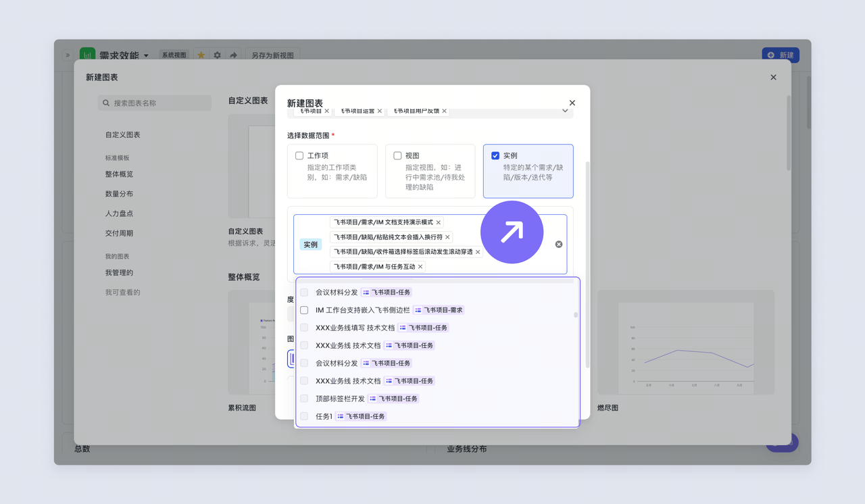Remove the 飞书项目用户反馈 space tag
This screenshot has height=504, width=865.
(445, 111)
